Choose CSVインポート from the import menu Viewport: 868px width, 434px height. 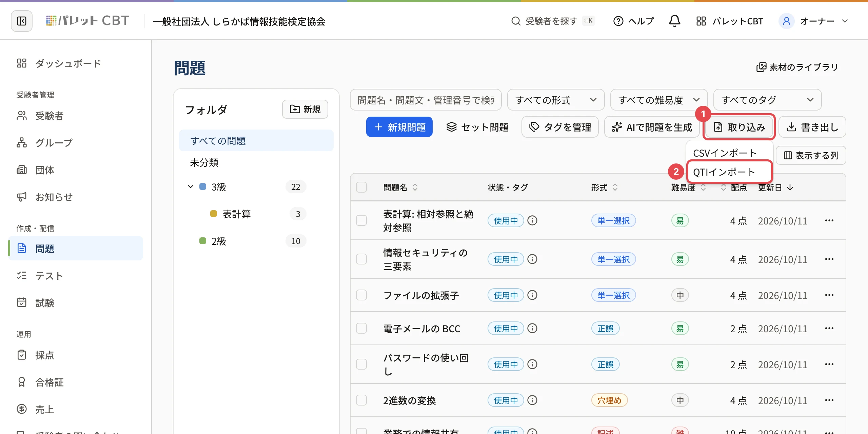click(x=729, y=153)
